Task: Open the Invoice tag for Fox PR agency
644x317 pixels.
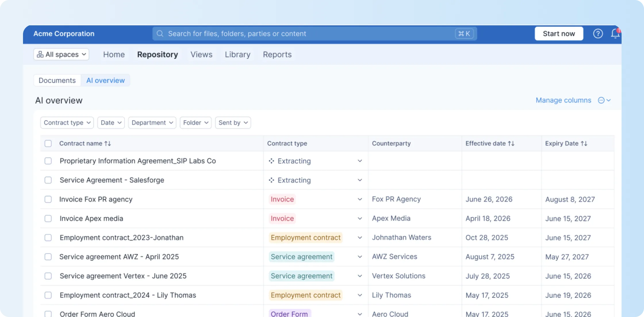Action: pos(282,199)
